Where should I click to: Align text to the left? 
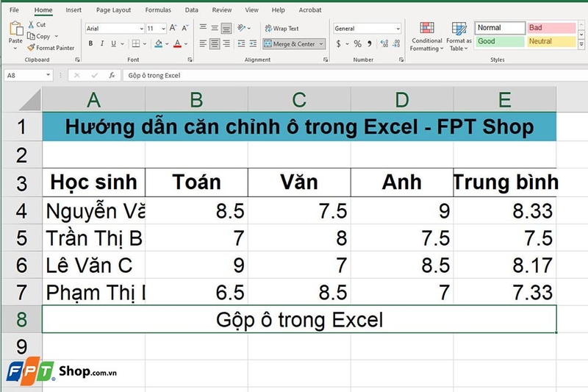coord(203,44)
